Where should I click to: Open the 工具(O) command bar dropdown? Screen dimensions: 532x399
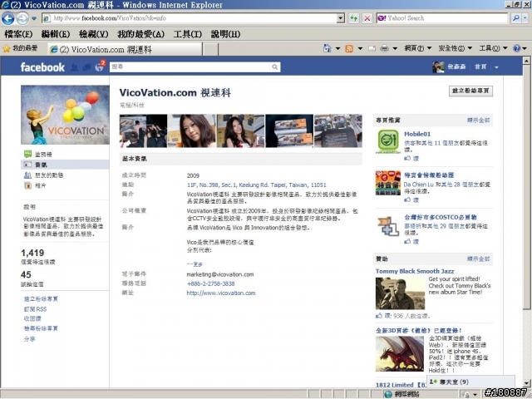tap(493, 48)
